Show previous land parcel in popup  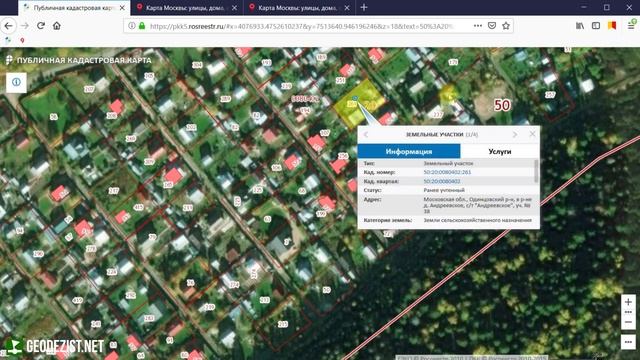click(366, 134)
